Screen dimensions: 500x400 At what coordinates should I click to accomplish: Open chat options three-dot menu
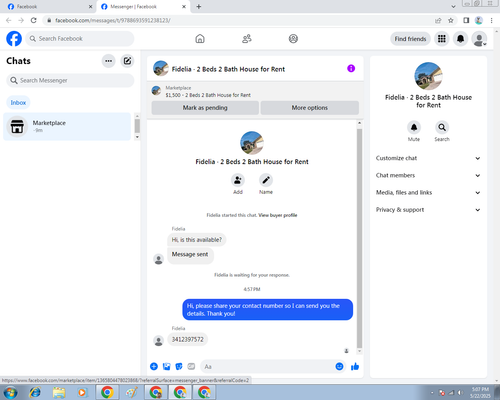coord(108,61)
